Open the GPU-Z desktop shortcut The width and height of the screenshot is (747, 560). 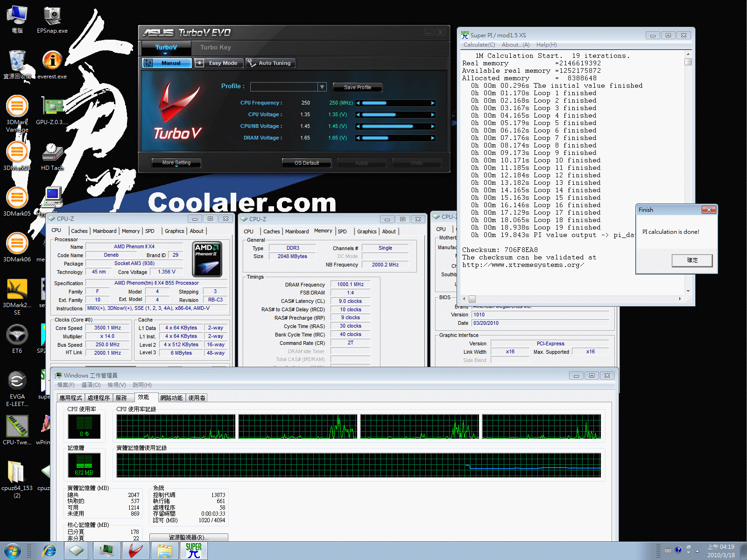(x=52, y=110)
